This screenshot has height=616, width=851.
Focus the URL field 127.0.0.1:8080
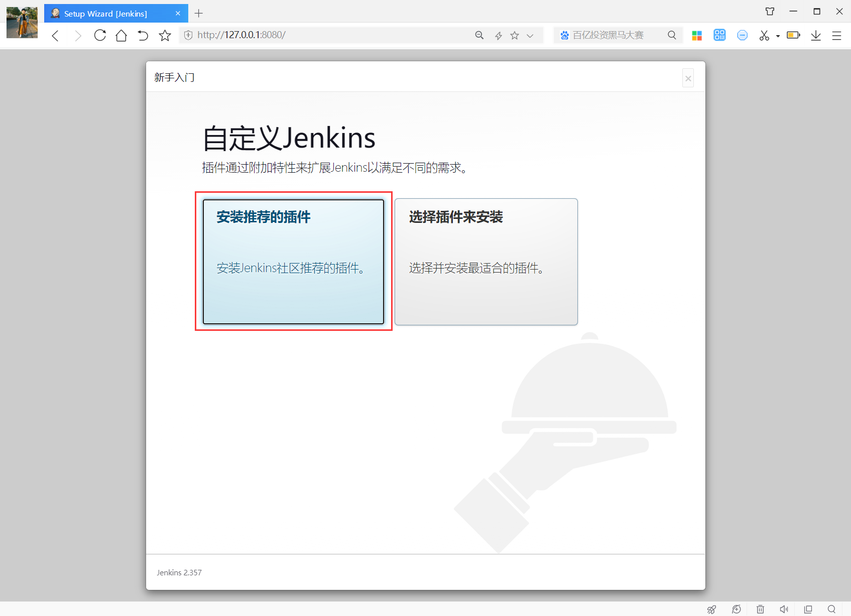coord(331,35)
